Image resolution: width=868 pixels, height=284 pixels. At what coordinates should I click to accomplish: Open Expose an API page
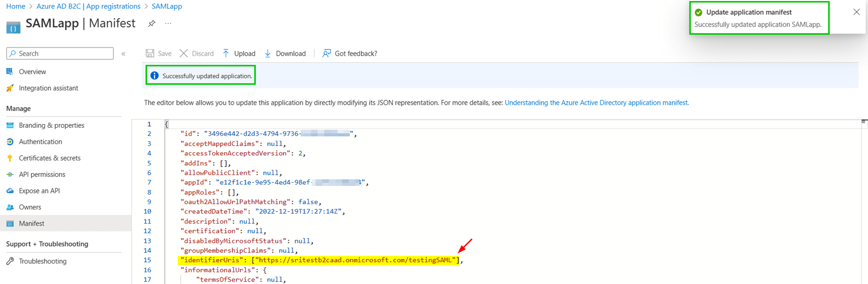click(39, 191)
